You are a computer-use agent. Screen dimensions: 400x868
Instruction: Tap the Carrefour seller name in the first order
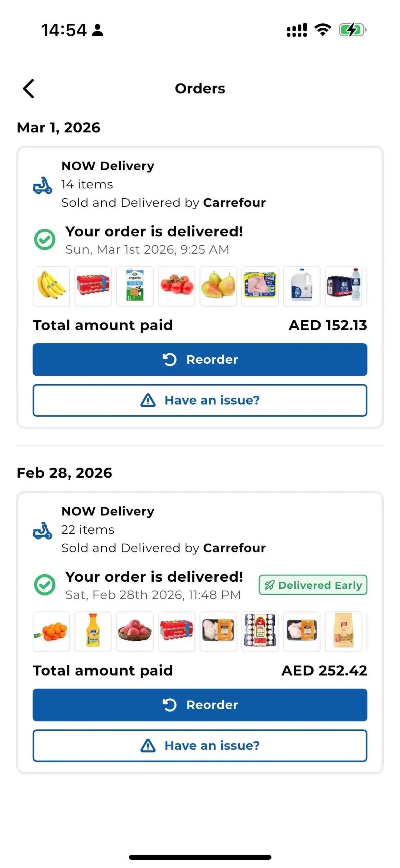[x=234, y=203]
